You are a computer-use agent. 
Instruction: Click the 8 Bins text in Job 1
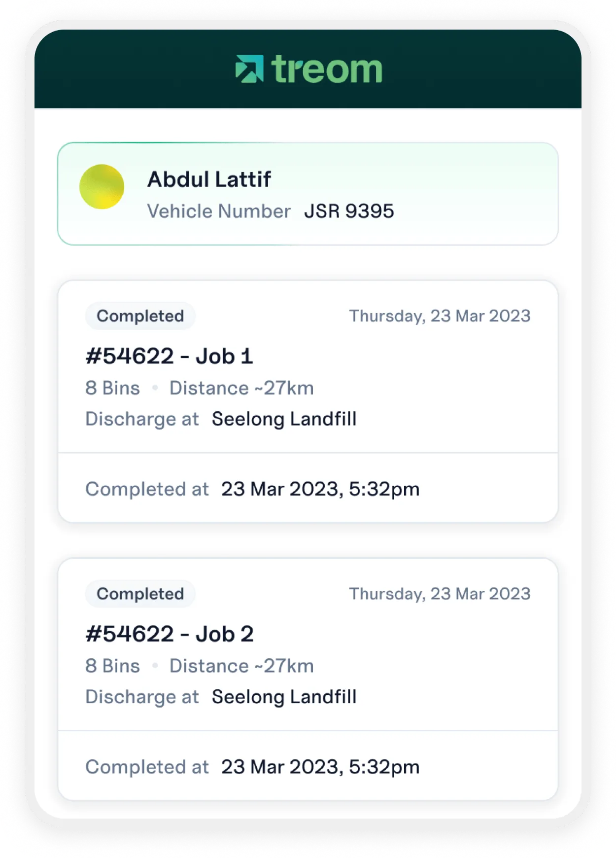[112, 388]
